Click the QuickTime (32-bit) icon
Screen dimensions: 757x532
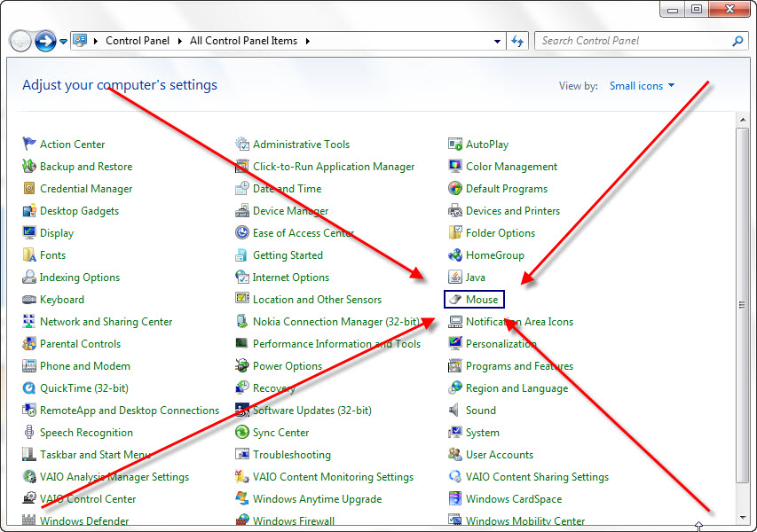(x=29, y=387)
